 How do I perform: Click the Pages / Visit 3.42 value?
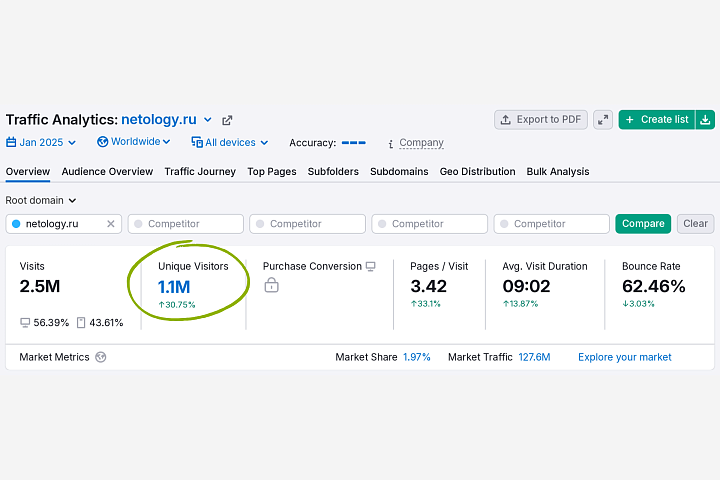(x=428, y=286)
